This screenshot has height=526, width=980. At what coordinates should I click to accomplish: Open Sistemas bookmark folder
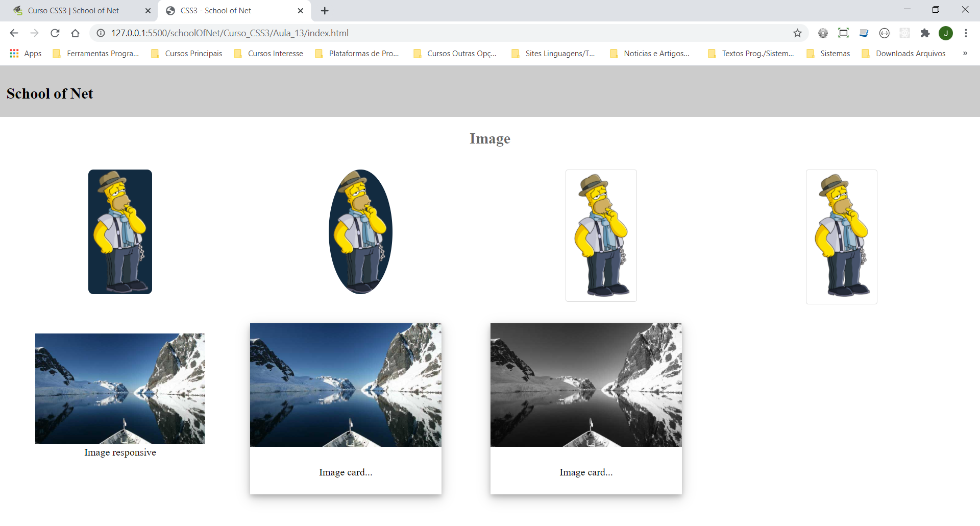[828, 54]
